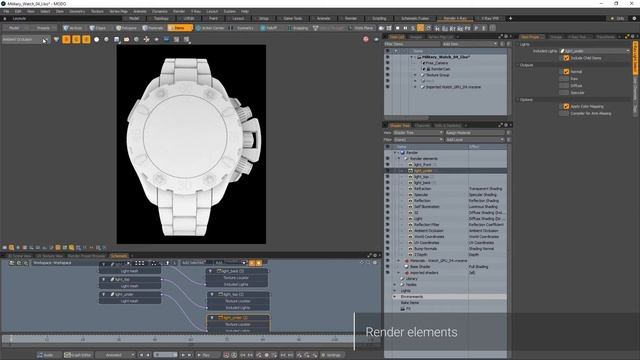640x360 pixels.
Task: Enable Raw output checkbox
Action: [x=564, y=79]
